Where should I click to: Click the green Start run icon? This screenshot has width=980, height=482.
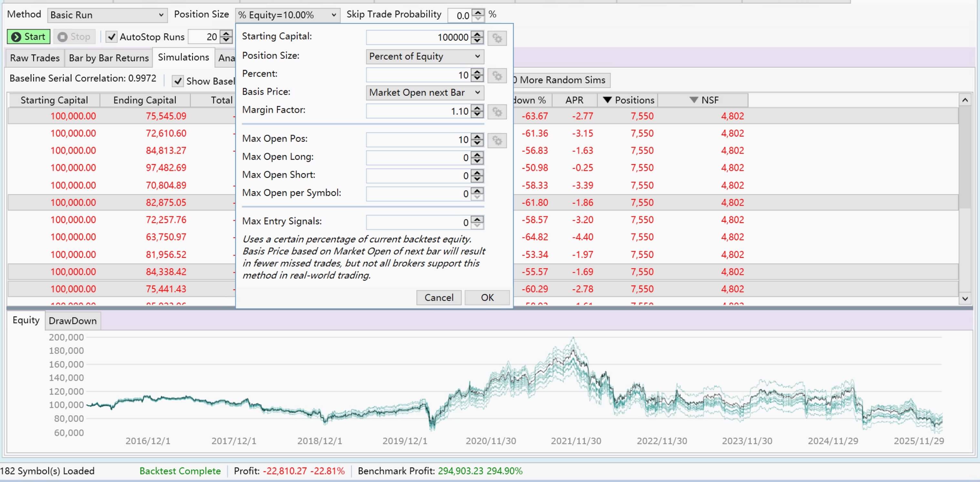(16, 37)
